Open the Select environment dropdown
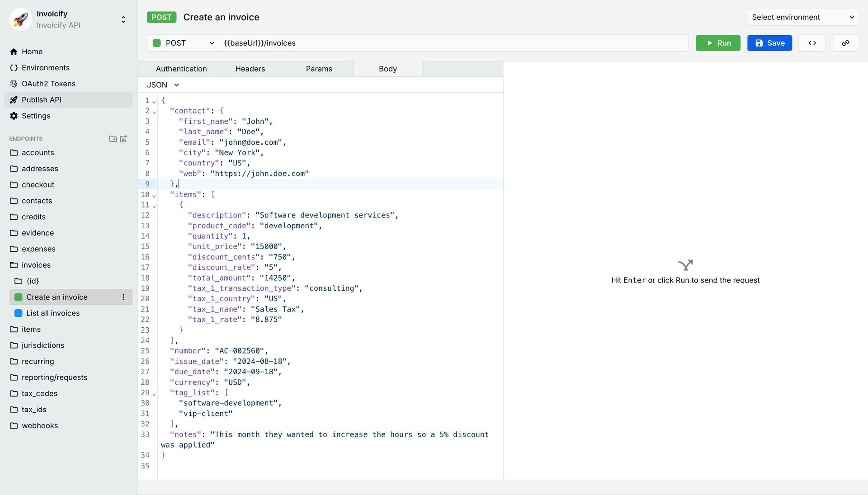This screenshot has height=495, width=868. [x=803, y=17]
